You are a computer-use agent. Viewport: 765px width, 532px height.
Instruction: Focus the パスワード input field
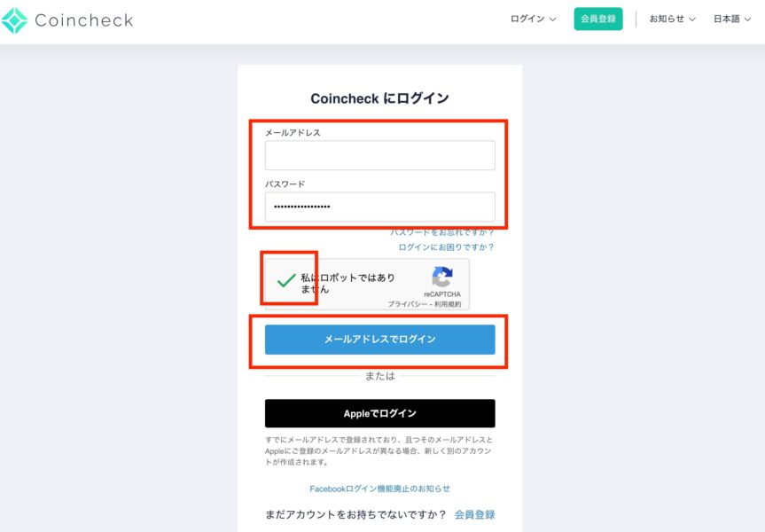tap(379, 207)
